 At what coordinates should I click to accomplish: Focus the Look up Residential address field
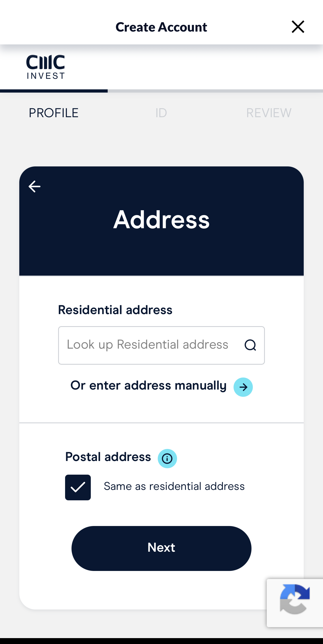[150, 345]
